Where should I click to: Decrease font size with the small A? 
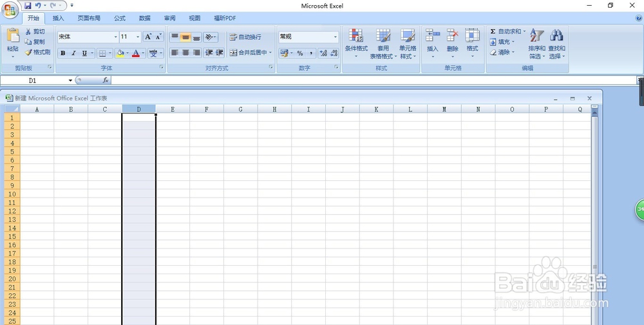(x=158, y=37)
